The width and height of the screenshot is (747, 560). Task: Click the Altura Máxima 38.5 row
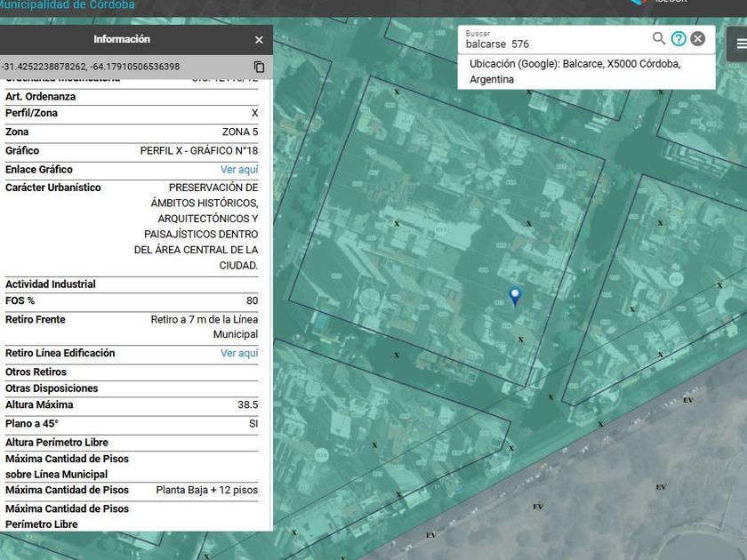pos(132,405)
